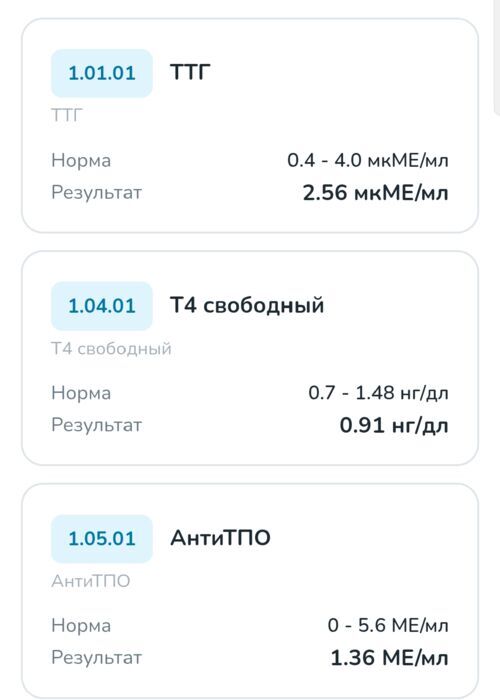Select the grey Т4 свободный subtitle
Image resolution: width=500 pixels, height=700 pixels.
[x=111, y=348]
